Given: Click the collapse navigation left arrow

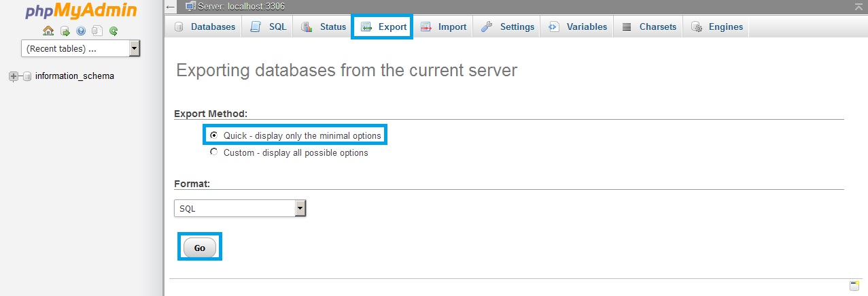Looking at the screenshot, I should tap(171, 6).
